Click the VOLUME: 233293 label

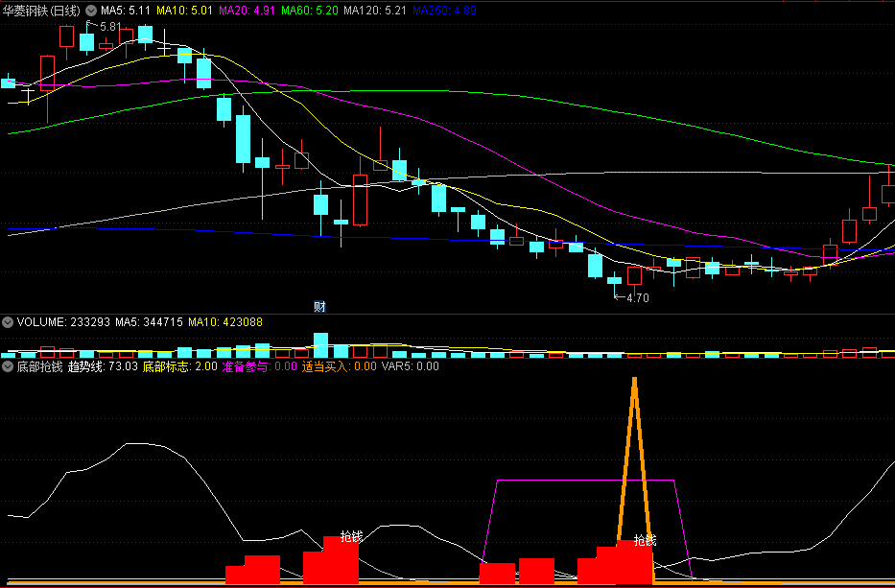point(63,322)
